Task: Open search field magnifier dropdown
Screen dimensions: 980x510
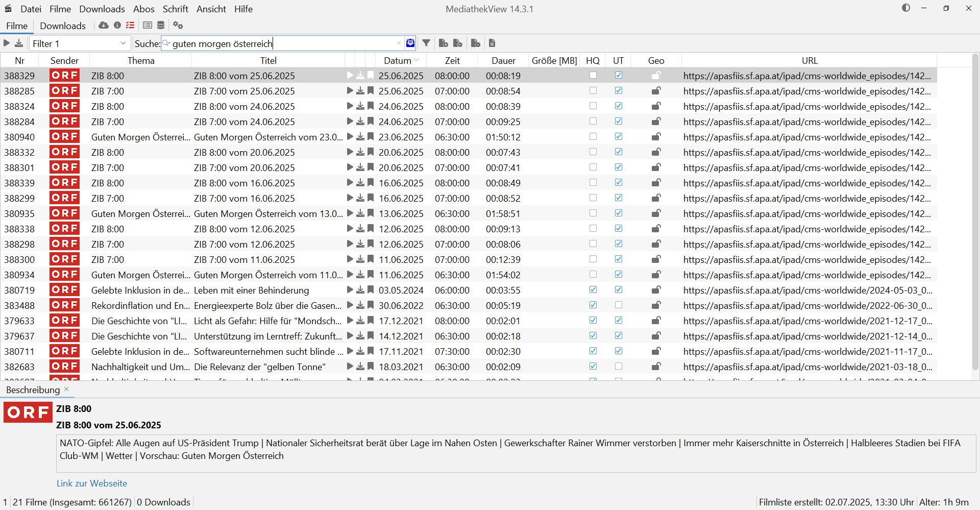Action: pos(166,43)
